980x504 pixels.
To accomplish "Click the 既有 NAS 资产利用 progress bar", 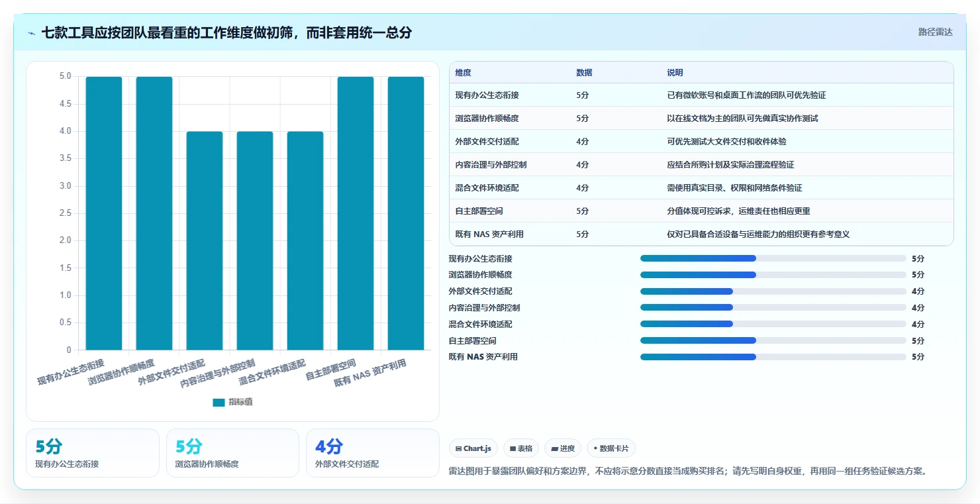I will pos(773,357).
